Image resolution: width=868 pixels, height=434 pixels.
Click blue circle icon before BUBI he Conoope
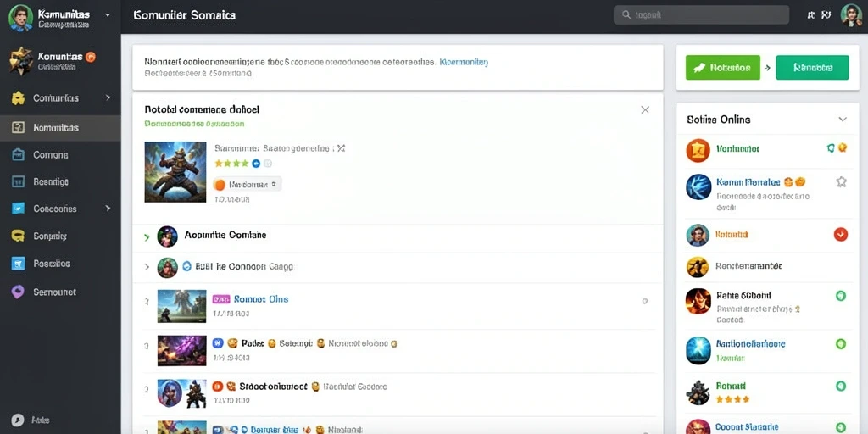(x=186, y=266)
